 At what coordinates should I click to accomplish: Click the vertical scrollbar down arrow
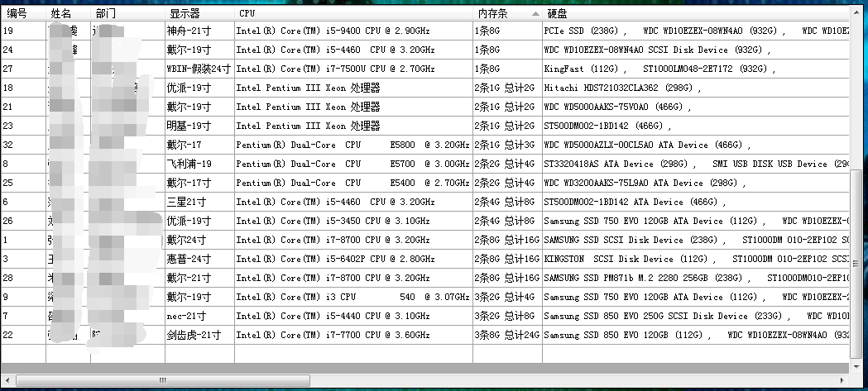coord(856,368)
